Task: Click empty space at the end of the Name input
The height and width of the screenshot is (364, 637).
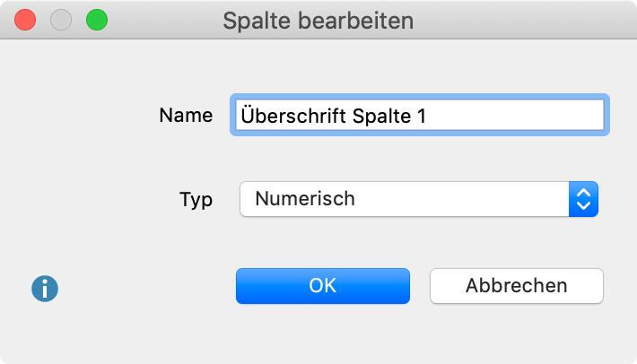Action: point(516,116)
